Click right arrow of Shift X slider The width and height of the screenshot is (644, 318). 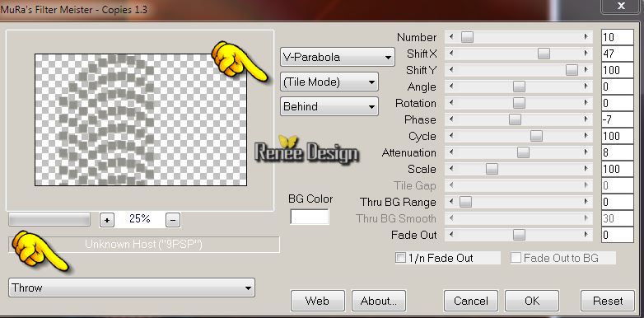(586, 54)
